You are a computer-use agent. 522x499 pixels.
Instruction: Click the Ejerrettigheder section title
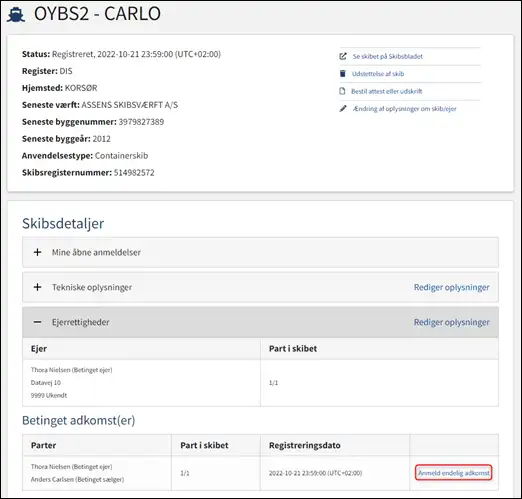click(81, 322)
